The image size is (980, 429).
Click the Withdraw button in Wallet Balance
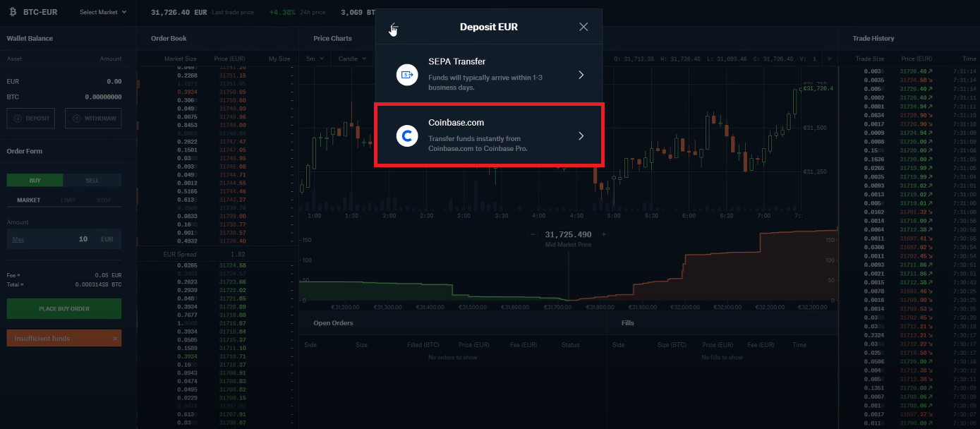click(x=93, y=119)
